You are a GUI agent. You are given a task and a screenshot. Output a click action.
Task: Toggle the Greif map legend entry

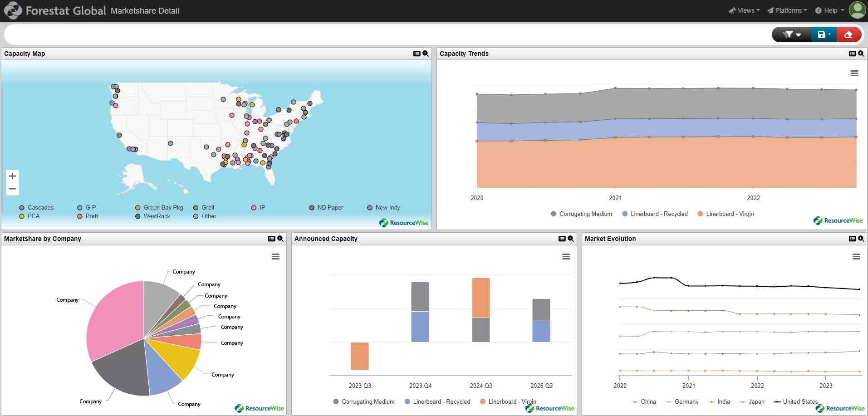(x=204, y=208)
